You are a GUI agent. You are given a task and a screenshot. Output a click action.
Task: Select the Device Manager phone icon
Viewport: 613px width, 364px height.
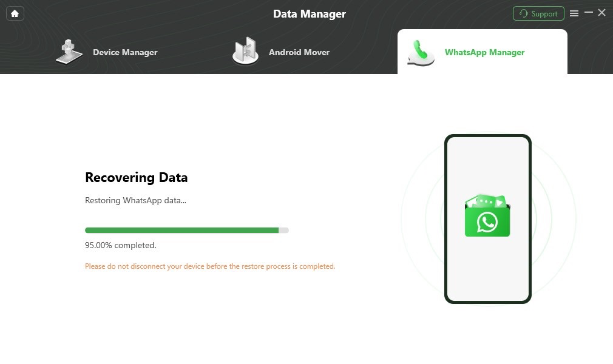(x=69, y=52)
